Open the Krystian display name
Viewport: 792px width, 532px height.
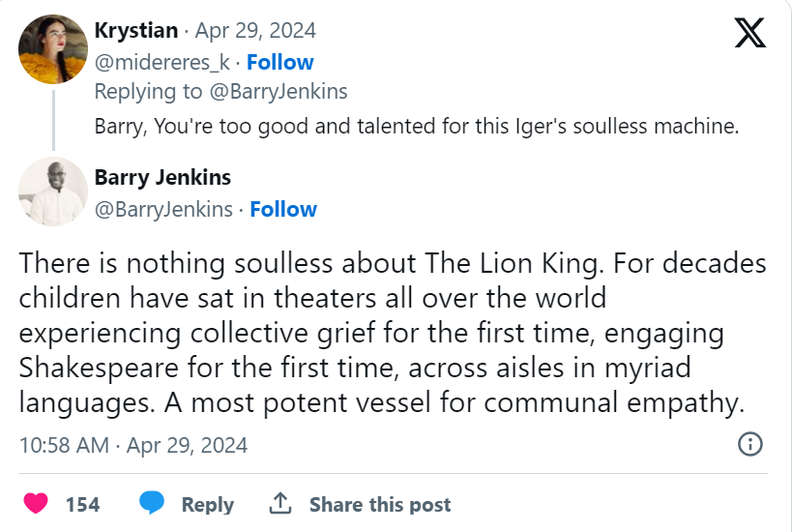[136, 31]
